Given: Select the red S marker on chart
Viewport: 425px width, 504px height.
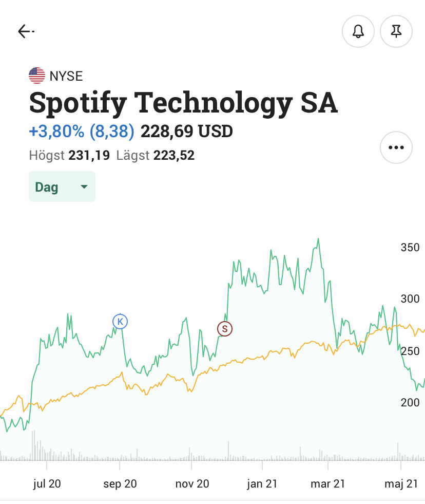Looking at the screenshot, I should (x=224, y=329).
